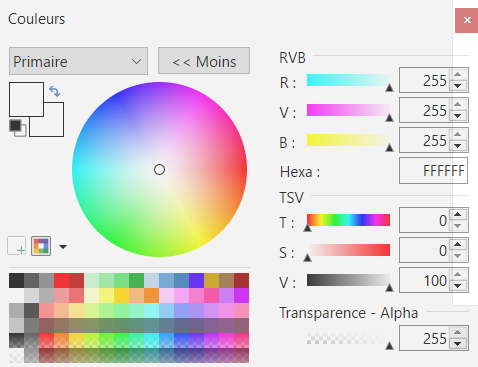478x367 pixels.
Task: Click the white center marker of the color wheel
Action: [x=159, y=170]
